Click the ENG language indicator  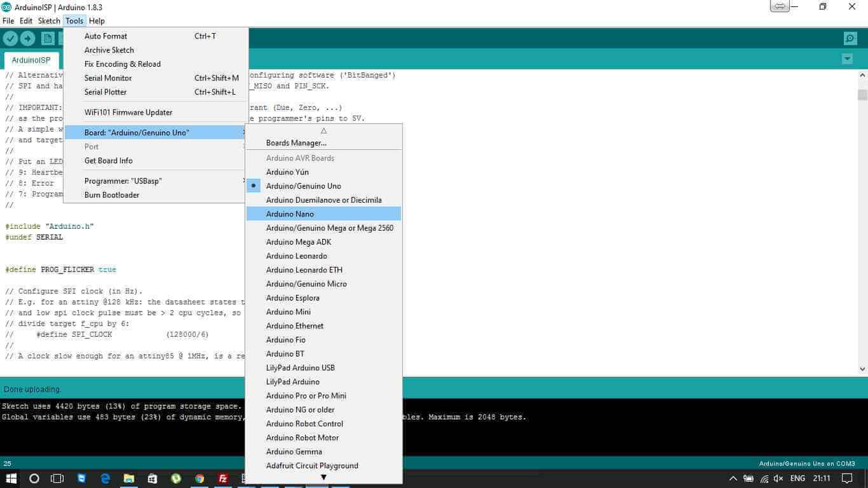pos(797,478)
